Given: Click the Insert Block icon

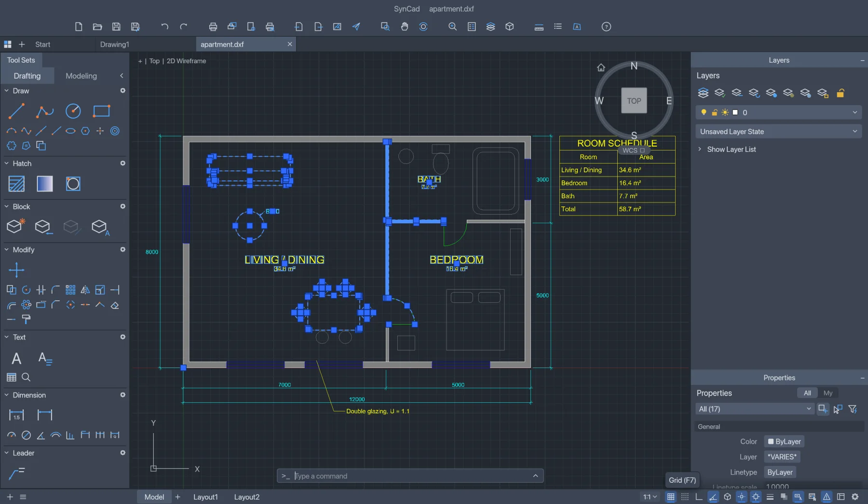Looking at the screenshot, I should [43, 227].
